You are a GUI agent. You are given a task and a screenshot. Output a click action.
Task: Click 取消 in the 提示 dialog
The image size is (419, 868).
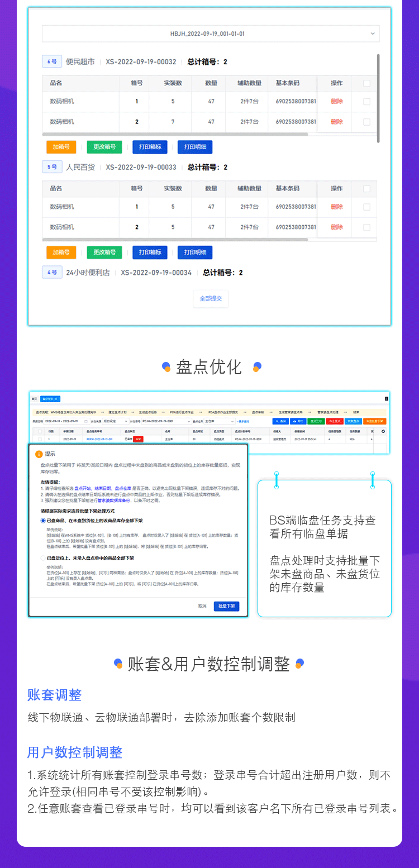[202, 606]
